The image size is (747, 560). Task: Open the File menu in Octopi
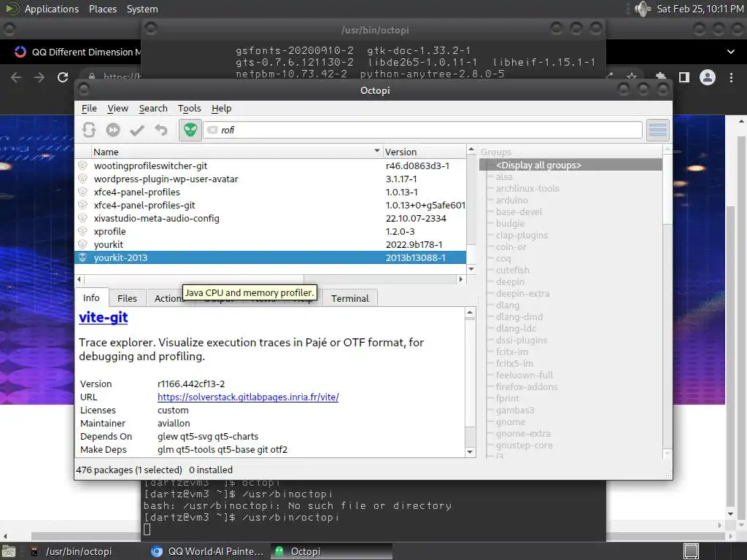pyautogui.click(x=89, y=109)
